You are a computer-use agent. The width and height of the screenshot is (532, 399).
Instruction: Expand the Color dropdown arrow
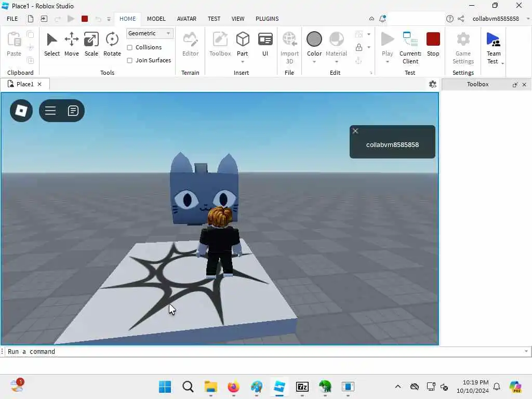click(x=314, y=62)
